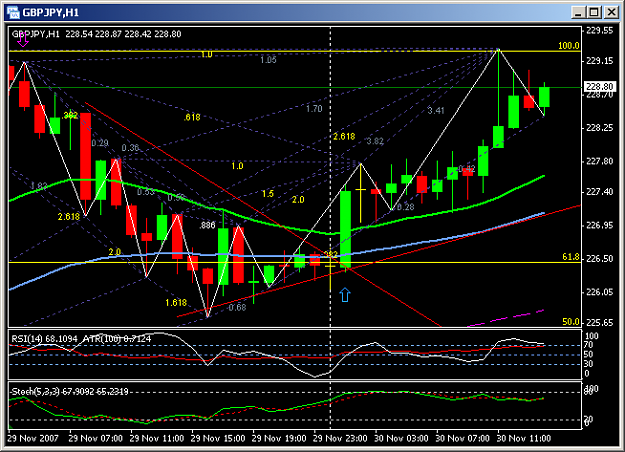Minimize the GBPJPY,H1 chart window
The image size is (625, 452).
tap(578, 12)
